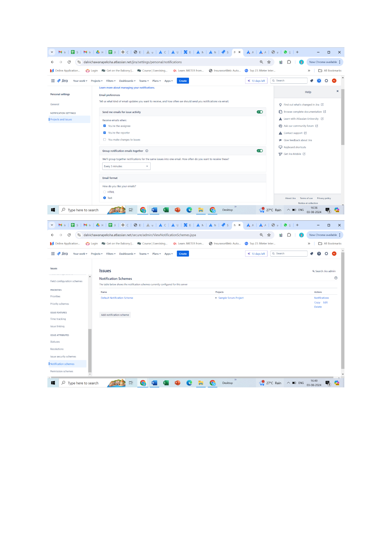
Task: Select the Text email format
Action: [104, 198]
